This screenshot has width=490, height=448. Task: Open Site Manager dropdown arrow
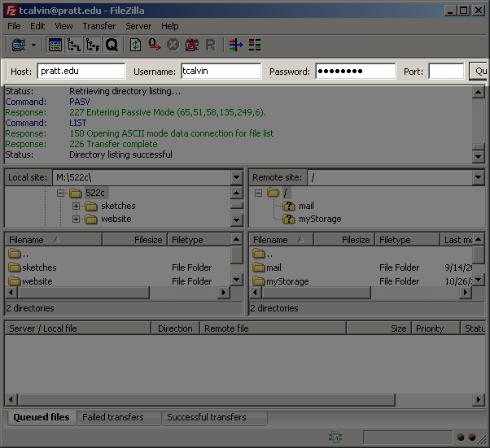(x=33, y=46)
